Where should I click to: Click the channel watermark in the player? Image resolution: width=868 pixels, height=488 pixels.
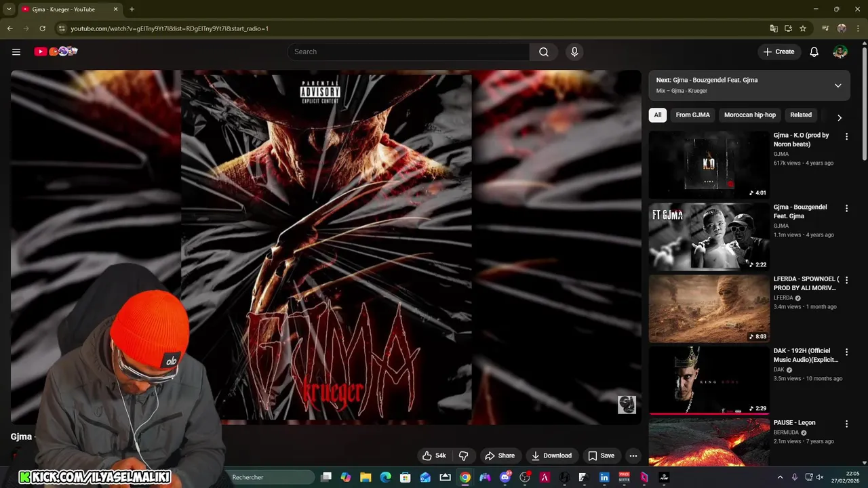pos(627,405)
